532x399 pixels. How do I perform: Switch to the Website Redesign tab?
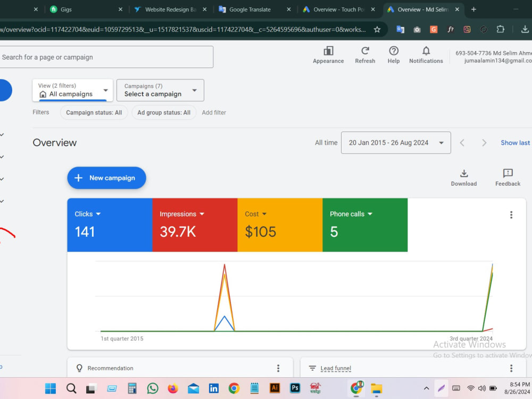(170, 10)
